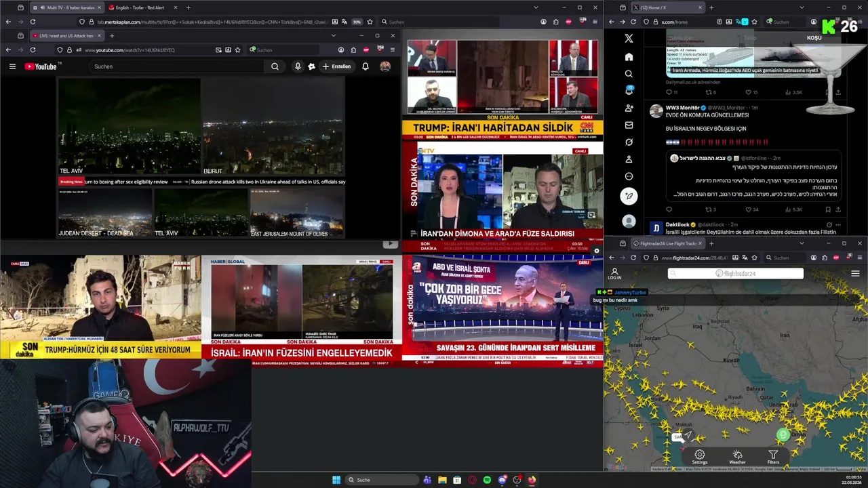Image resolution: width=868 pixels, height=488 pixels.
Task: Go back in the Multi TV window
Action: pos(8,22)
